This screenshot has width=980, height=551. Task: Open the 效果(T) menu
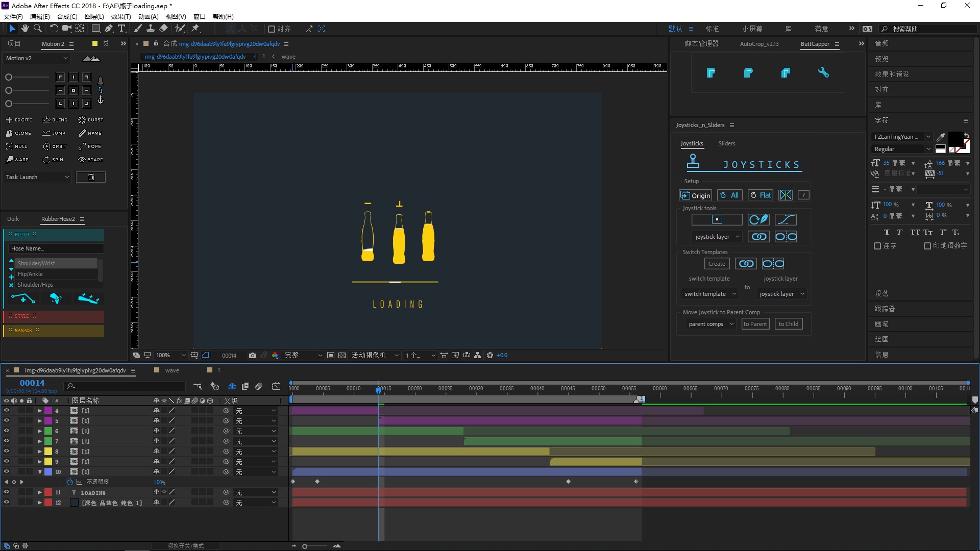[x=120, y=16]
